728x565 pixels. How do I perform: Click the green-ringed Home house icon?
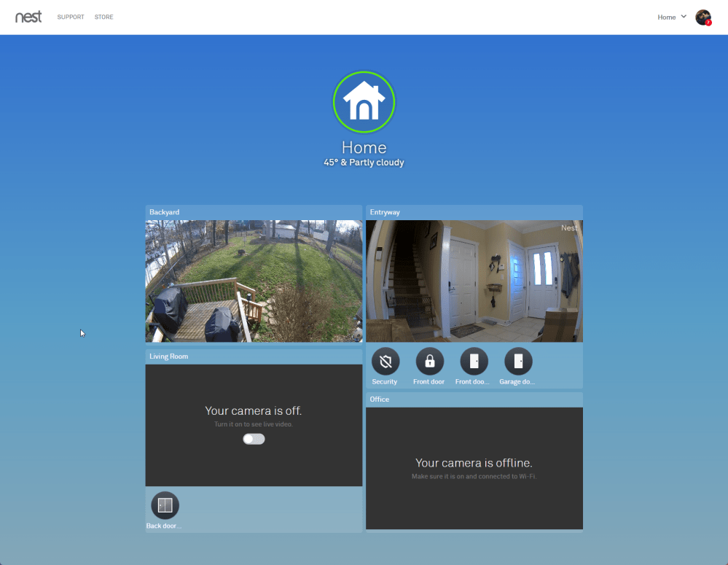tap(364, 101)
